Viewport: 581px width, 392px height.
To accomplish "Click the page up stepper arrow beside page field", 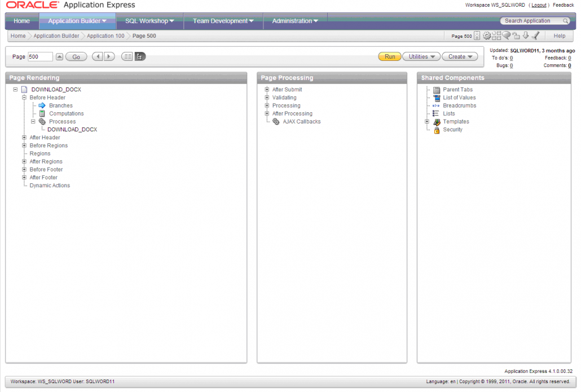I will (59, 56).
